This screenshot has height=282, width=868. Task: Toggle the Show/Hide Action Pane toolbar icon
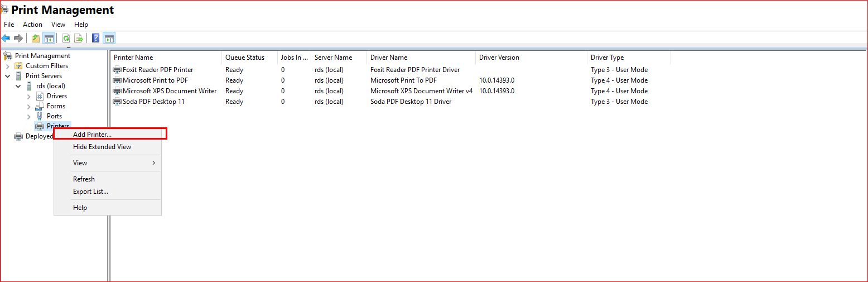[x=109, y=38]
